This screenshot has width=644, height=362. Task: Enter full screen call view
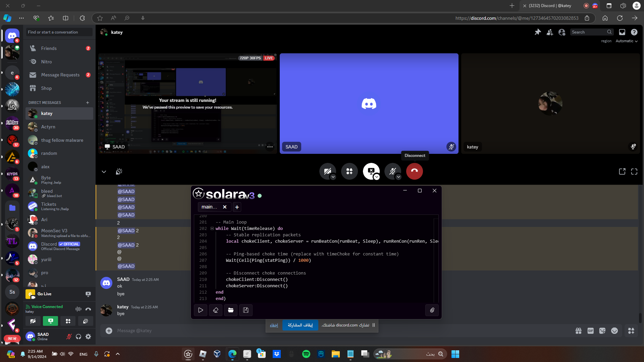634,172
